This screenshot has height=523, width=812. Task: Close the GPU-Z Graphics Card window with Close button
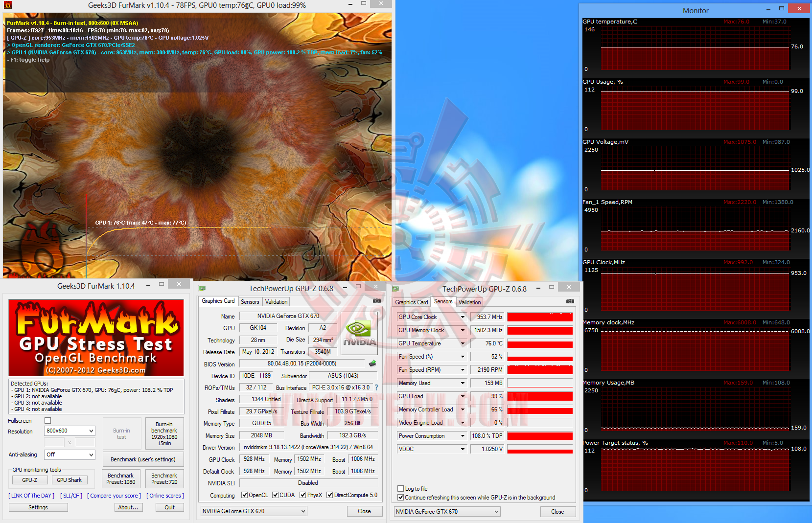point(365,511)
